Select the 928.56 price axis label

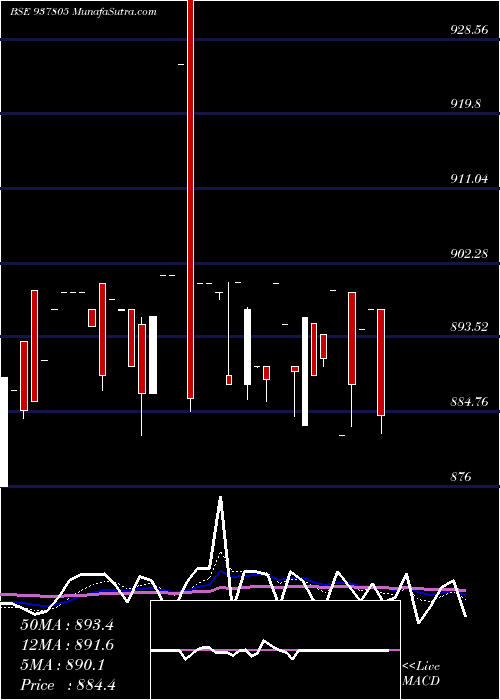469,30
